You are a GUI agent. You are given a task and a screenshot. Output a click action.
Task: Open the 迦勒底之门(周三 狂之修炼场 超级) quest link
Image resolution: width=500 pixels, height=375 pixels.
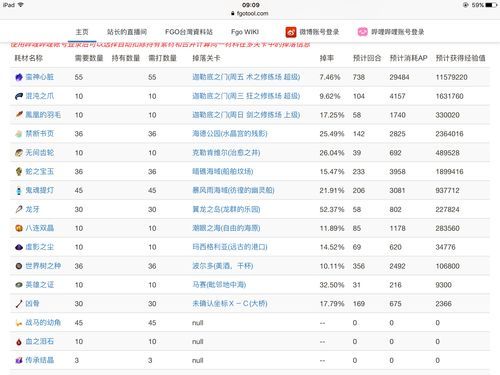[x=246, y=96]
